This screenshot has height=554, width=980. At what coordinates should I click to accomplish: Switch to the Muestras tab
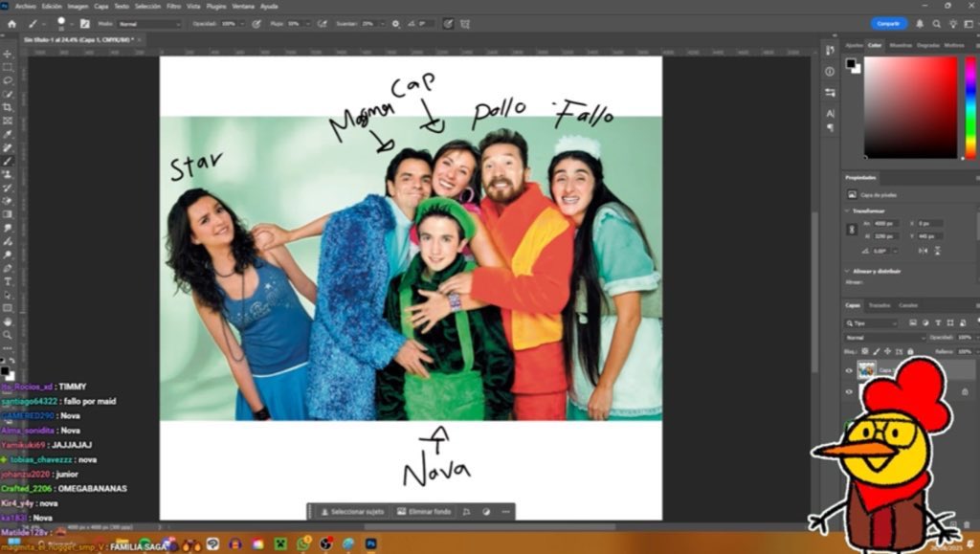[x=900, y=46]
